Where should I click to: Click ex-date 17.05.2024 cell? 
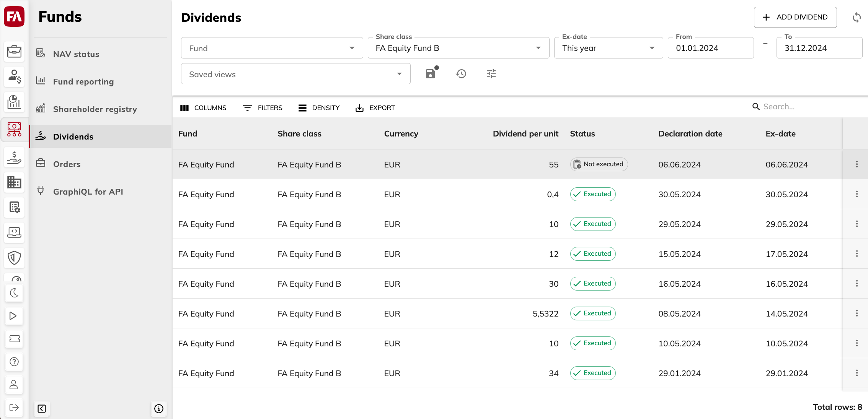pos(786,254)
